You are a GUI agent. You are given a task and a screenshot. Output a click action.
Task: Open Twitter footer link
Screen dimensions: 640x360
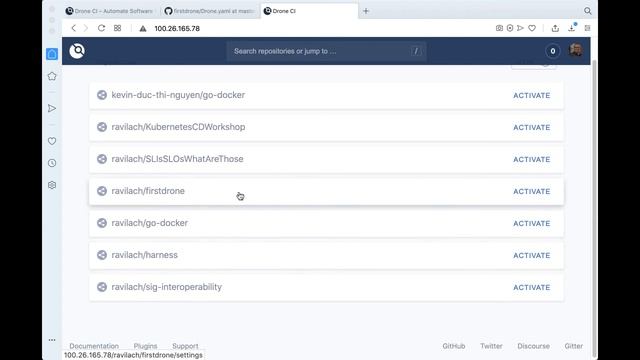491,346
